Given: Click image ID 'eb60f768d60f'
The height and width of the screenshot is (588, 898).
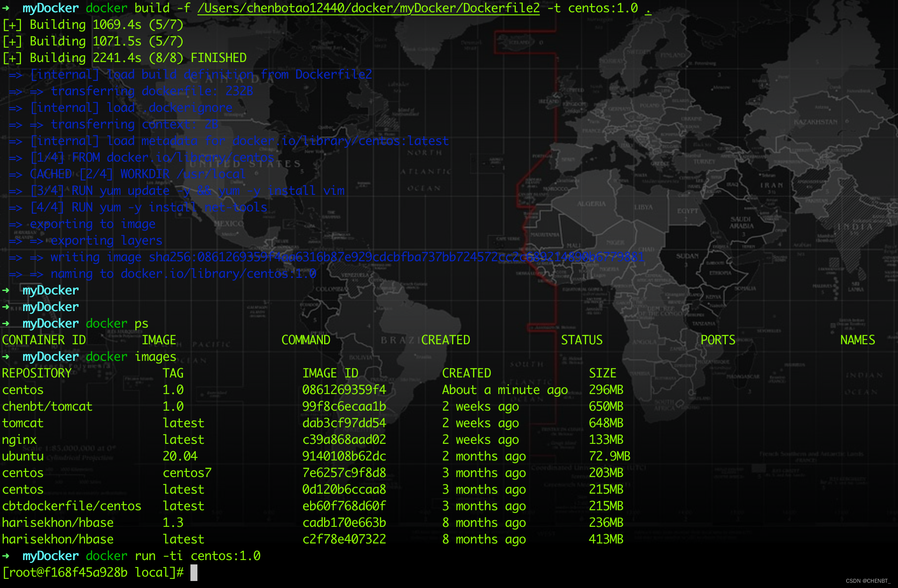Looking at the screenshot, I should pos(344,506).
